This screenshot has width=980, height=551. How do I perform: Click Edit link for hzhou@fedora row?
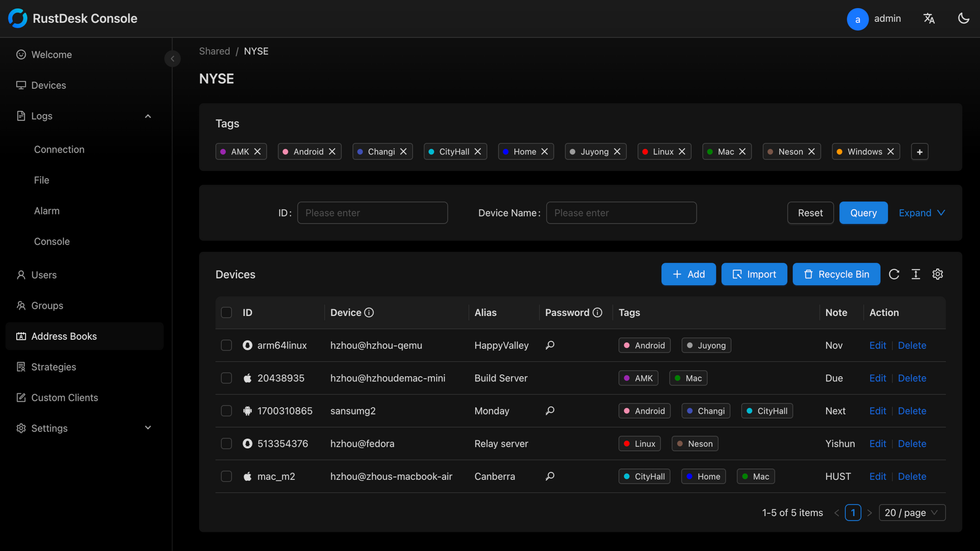point(877,444)
